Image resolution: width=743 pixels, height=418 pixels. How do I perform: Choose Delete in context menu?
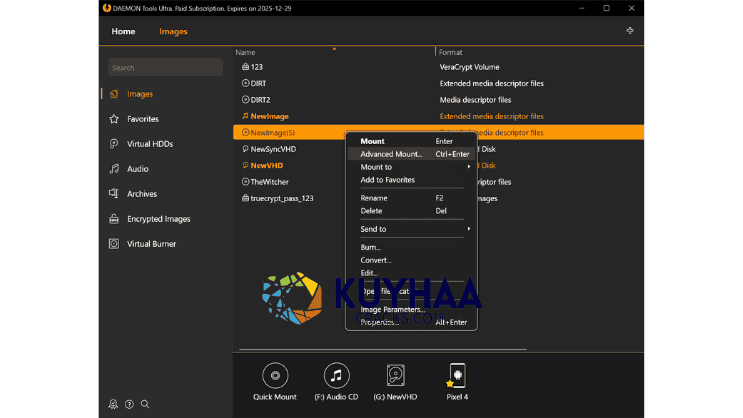coord(411,211)
